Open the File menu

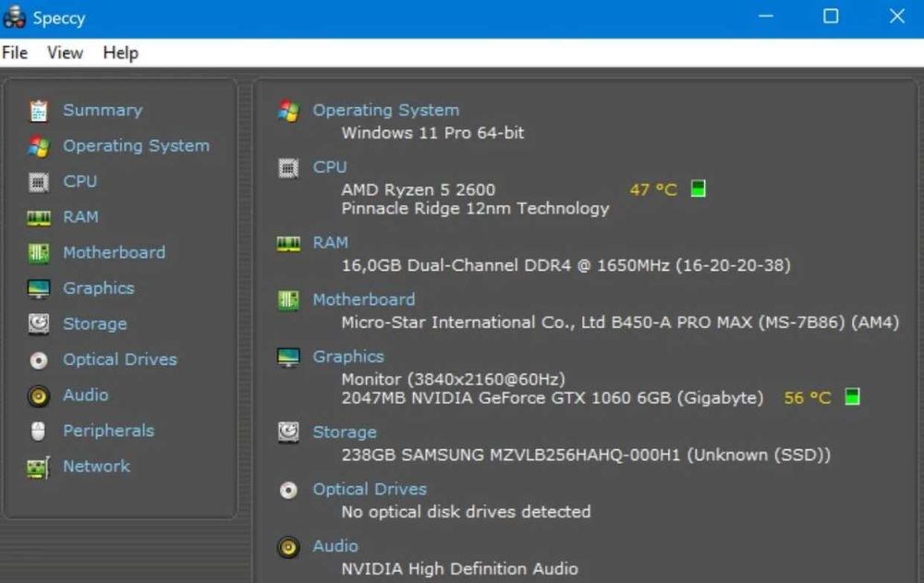pos(15,53)
